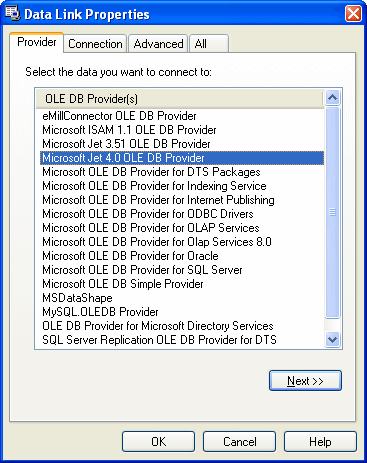Click the Cancel button
Screen dimensions: 367x463
(x=239, y=442)
